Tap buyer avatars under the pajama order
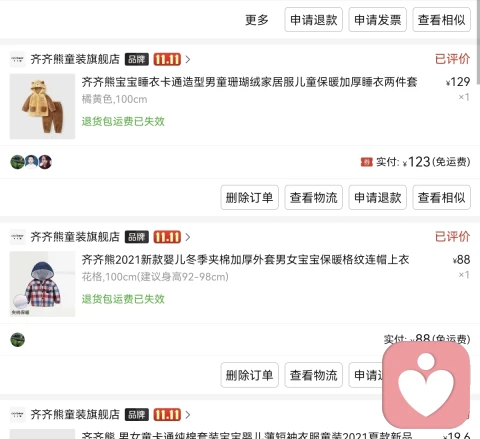 (31, 162)
